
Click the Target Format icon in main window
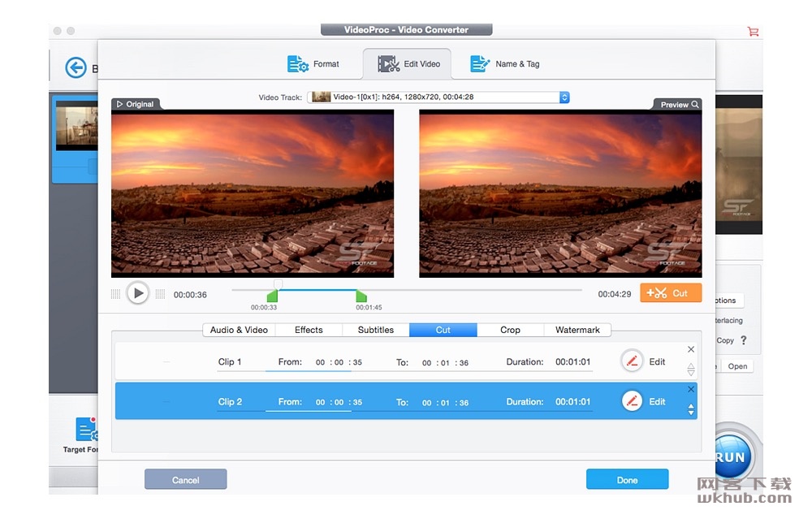click(x=85, y=429)
